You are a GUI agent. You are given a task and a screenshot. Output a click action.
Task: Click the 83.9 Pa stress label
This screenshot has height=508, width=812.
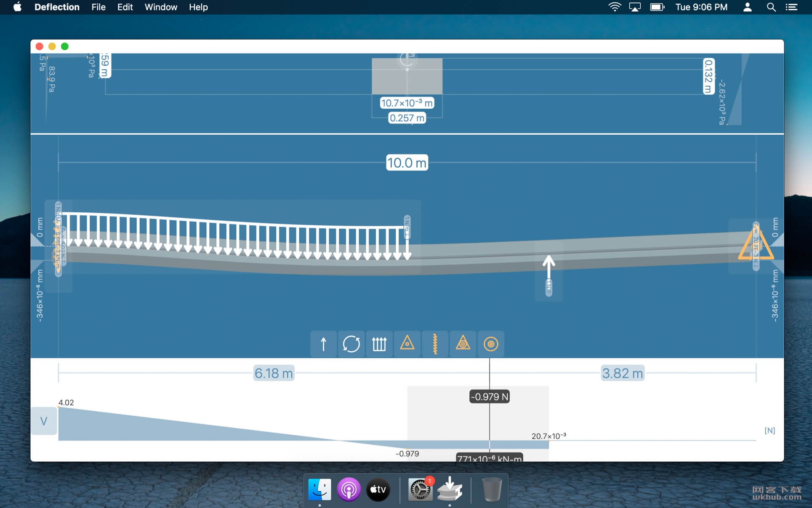coord(52,79)
